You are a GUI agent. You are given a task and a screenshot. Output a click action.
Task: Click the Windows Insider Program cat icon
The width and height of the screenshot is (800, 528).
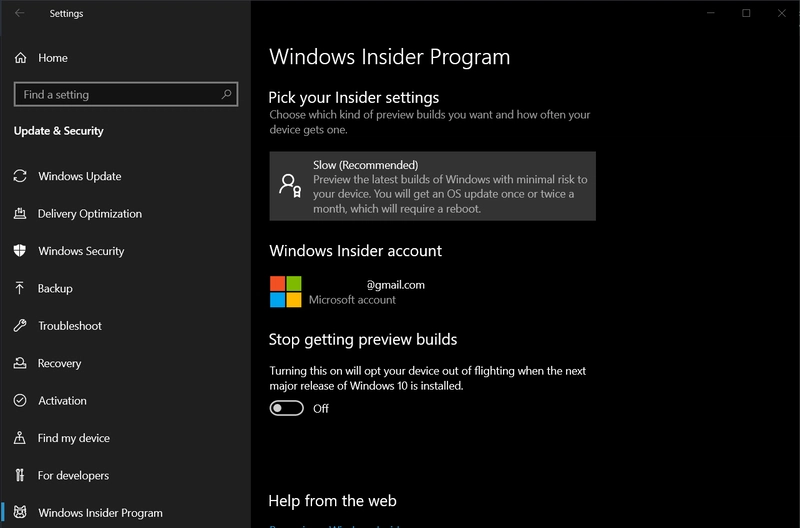[x=20, y=512]
